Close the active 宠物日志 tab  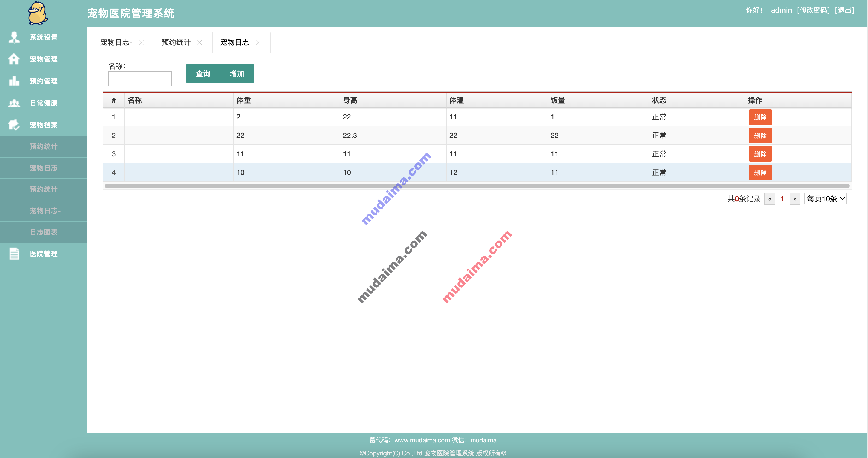tap(258, 43)
